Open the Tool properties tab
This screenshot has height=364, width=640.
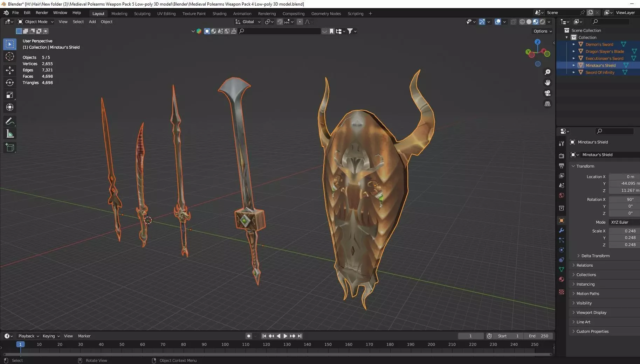pyautogui.click(x=562, y=143)
